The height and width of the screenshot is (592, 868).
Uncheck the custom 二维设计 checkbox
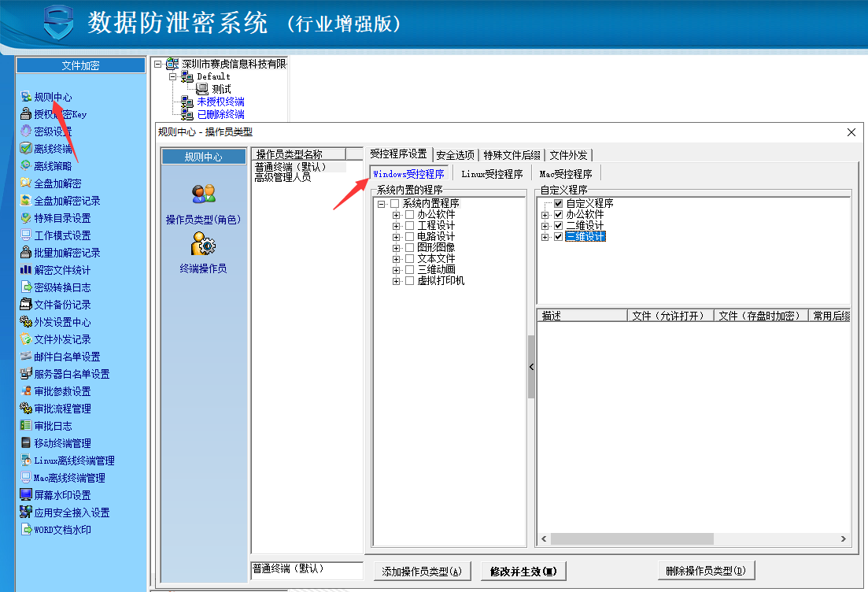[x=559, y=225]
